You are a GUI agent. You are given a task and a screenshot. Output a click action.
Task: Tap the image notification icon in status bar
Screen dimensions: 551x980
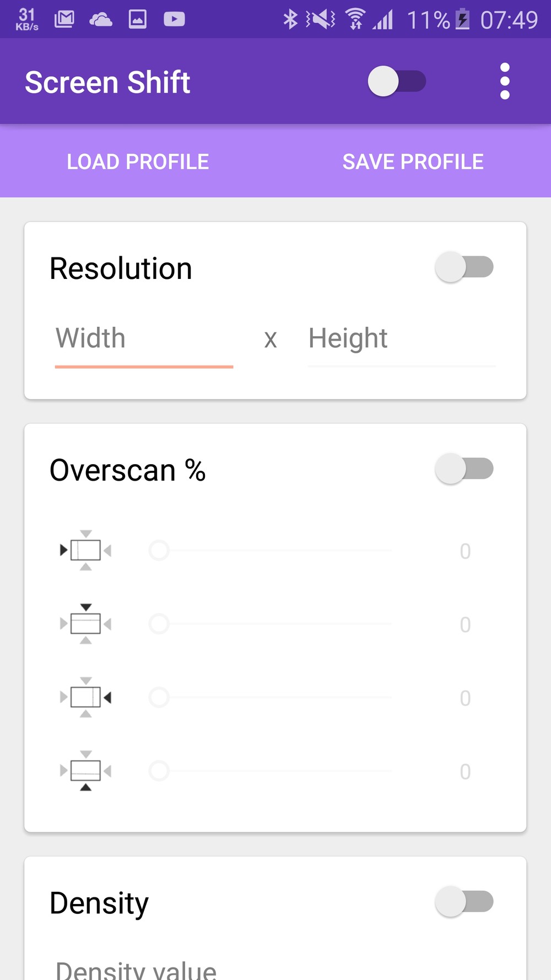click(x=138, y=20)
